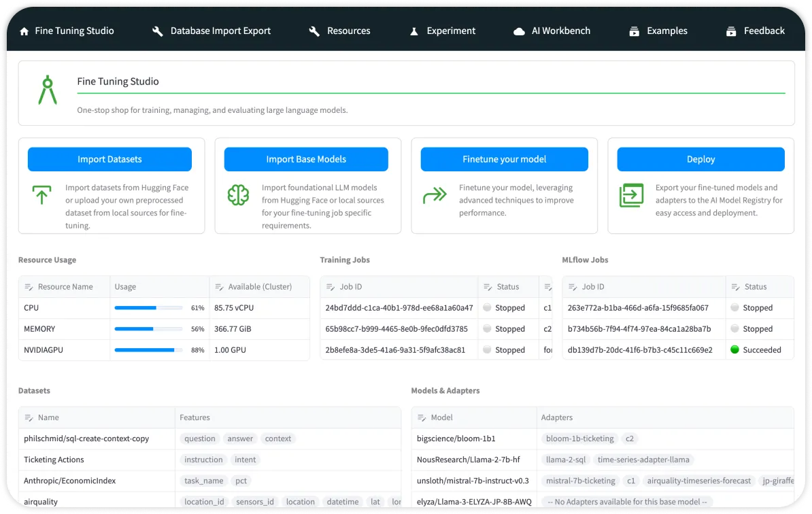The height and width of the screenshot is (514, 812).
Task: Open Resources menu in navbar
Action: pyautogui.click(x=340, y=31)
